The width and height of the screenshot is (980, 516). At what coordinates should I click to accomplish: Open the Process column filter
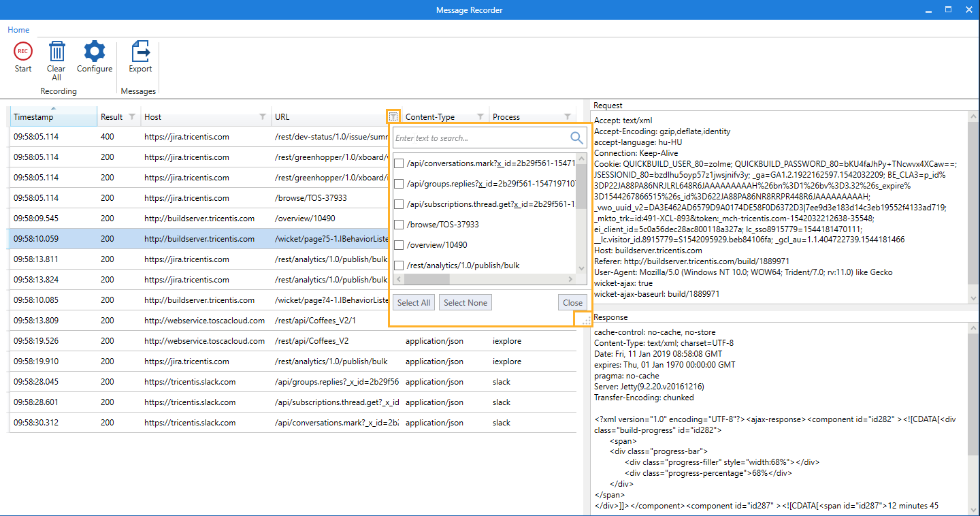click(x=568, y=117)
